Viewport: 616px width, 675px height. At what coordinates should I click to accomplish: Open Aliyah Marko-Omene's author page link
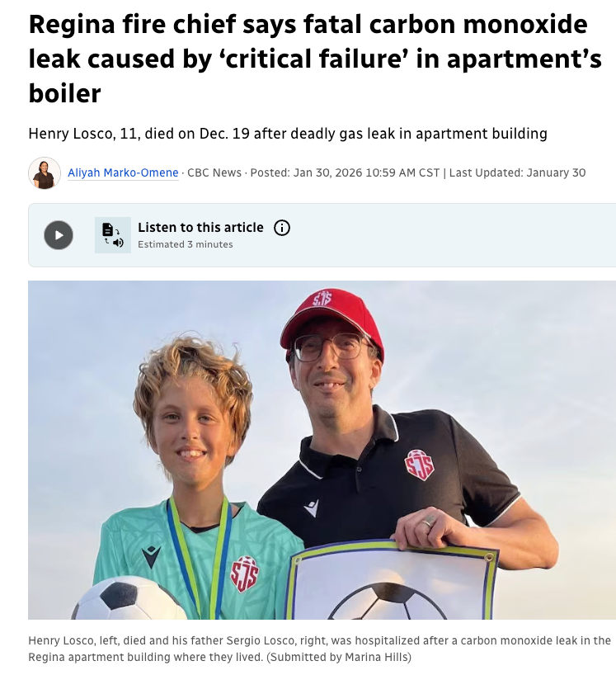point(123,172)
